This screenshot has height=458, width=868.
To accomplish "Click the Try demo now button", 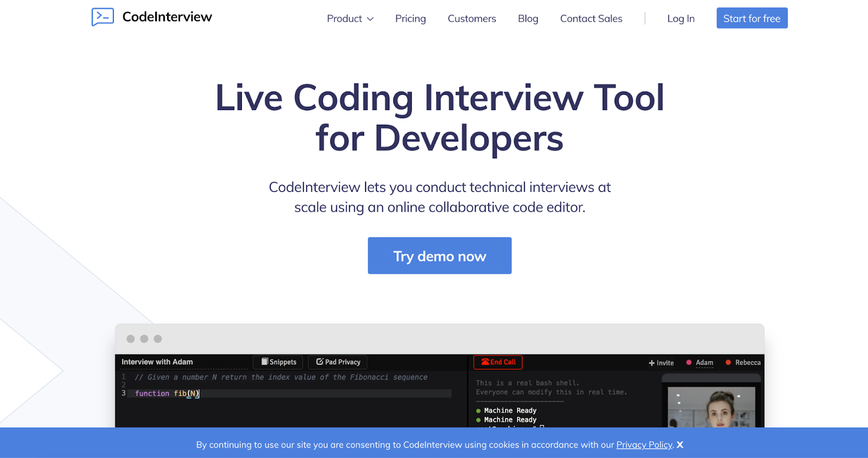I will [439, 255].
